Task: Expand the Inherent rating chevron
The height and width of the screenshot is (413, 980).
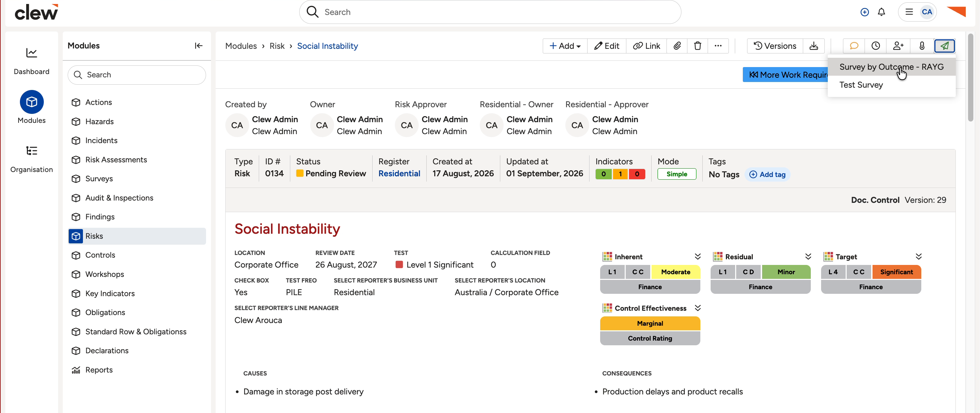Action: pyautogui.click(x=697, y=256)
